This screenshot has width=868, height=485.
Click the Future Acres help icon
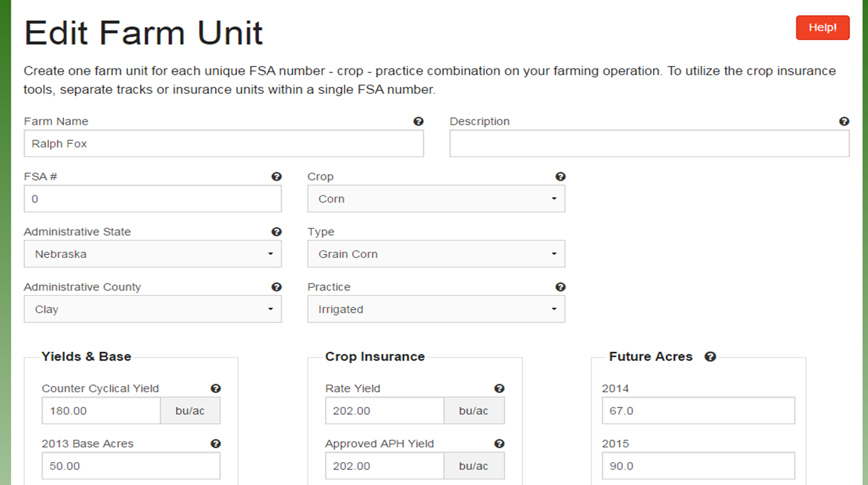[710, 357]
